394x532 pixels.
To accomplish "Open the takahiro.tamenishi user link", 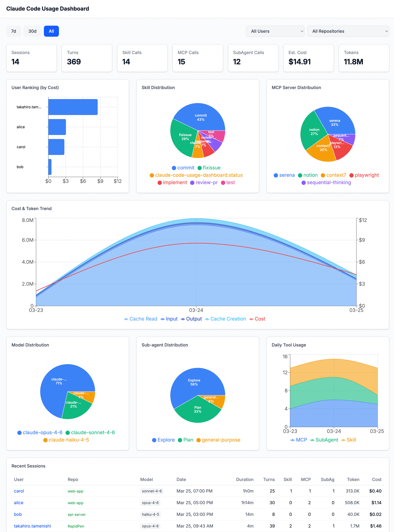I will pyautogui.click(x=32, y=526).
